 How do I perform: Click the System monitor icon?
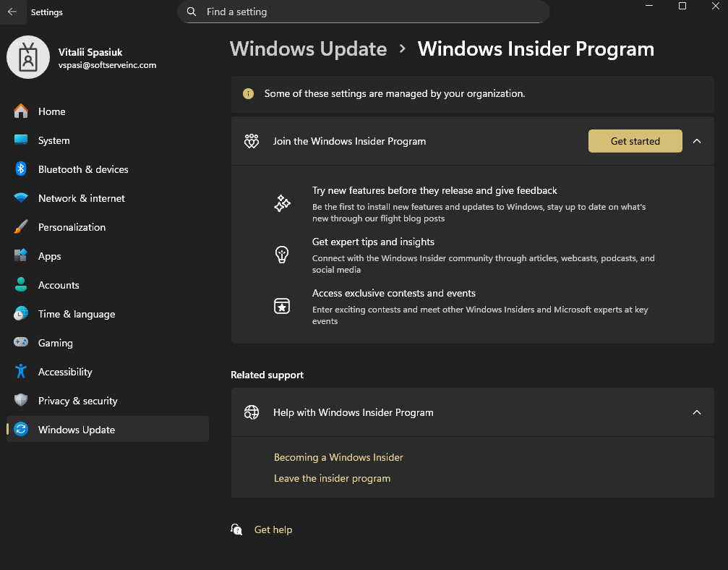[x=20, y=140]
